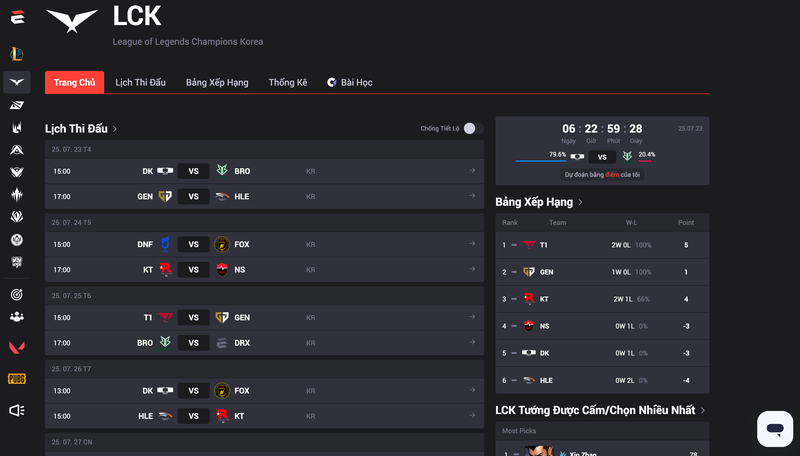This screenshot has height=456, width=800.
Task: Expand the Bảng Xếp Hạng section chevron
Action: [x=581, y=202]
